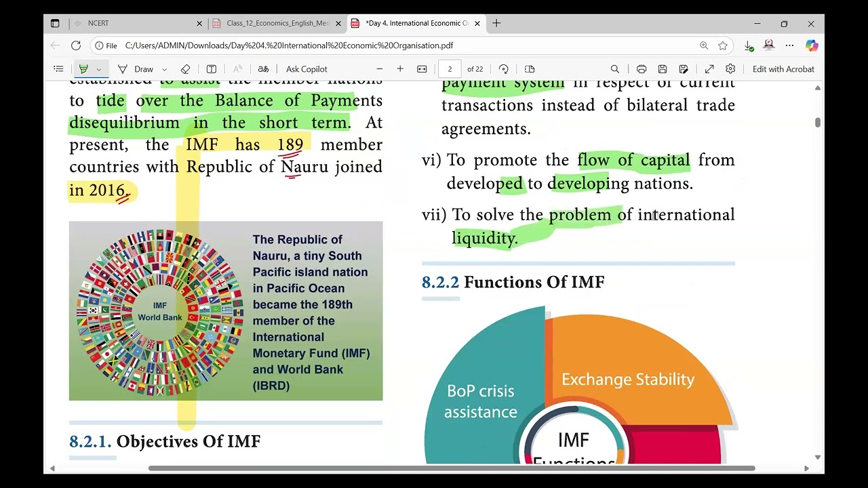Switch to the NCERT tab
This screenshot has height=488, width=868.
click(x=137, y=23)
